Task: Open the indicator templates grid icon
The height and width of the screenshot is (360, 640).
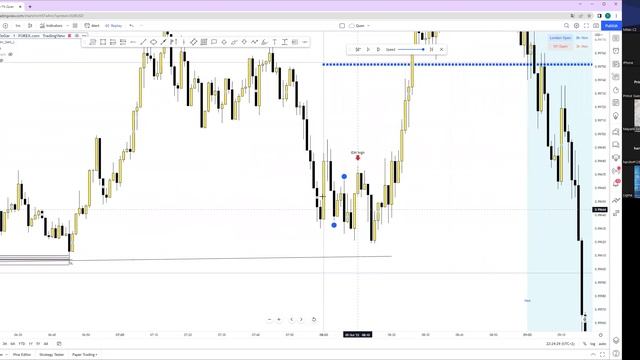Action: pos(75,26)
